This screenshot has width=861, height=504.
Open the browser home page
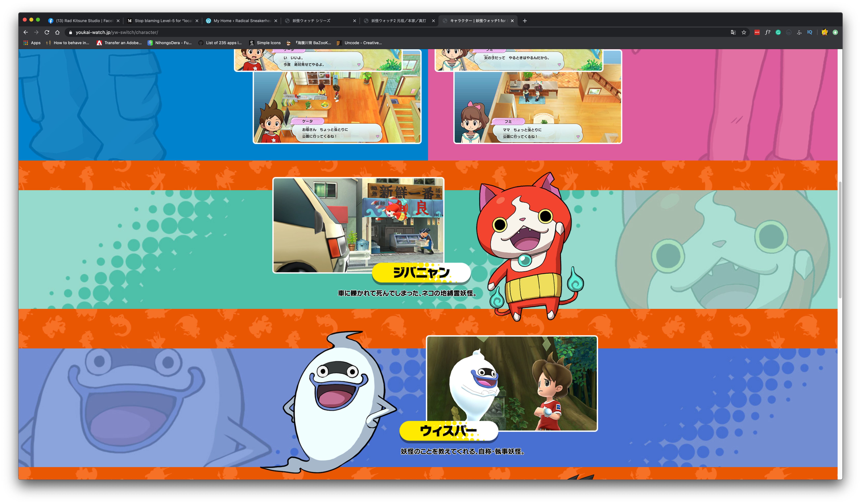tap(57, 32)
